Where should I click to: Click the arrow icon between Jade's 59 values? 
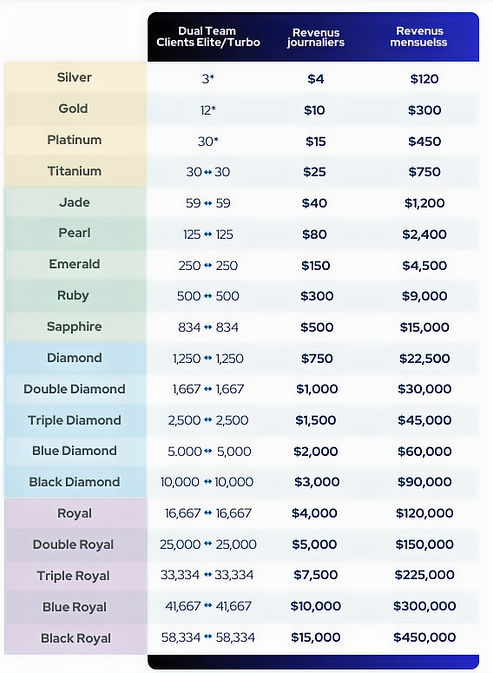(x=208, y=203)
